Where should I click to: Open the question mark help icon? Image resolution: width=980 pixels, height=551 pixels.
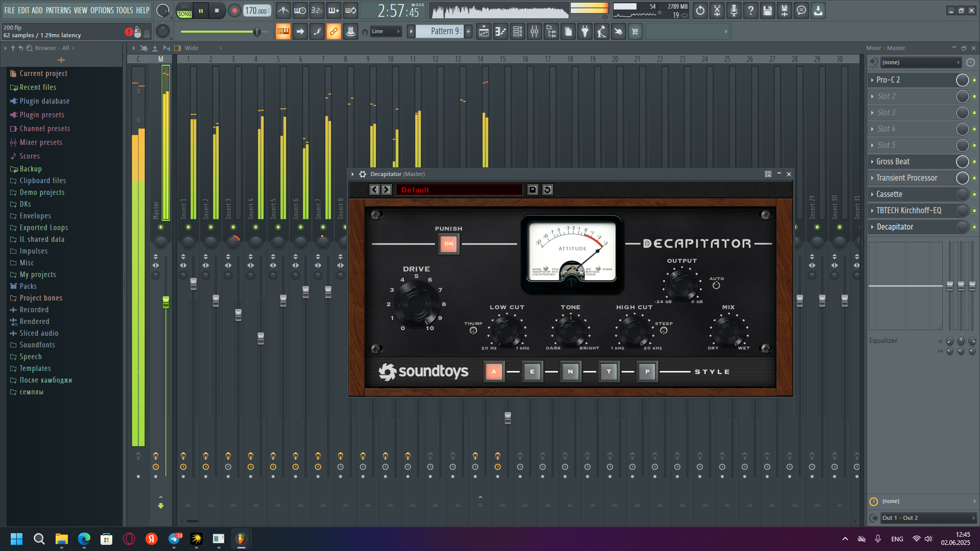[751, 10]
